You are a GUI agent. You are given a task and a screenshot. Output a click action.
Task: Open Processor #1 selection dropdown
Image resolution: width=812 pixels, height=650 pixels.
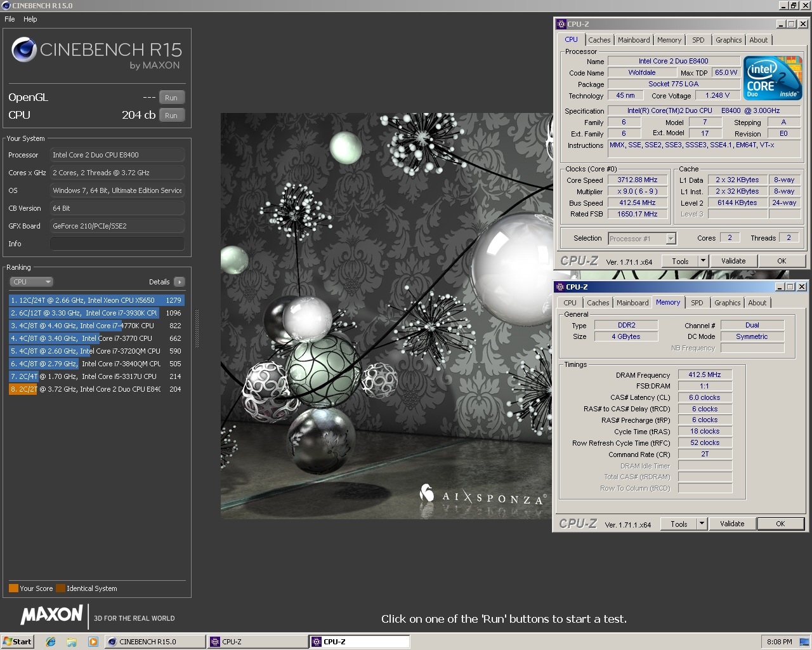pos(642,239)
